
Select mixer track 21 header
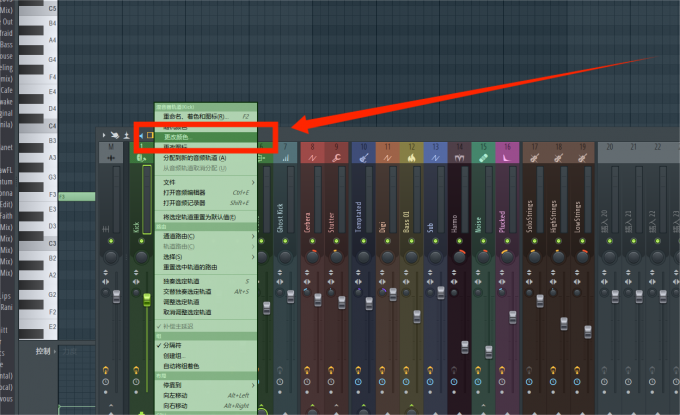coord(634,152)
